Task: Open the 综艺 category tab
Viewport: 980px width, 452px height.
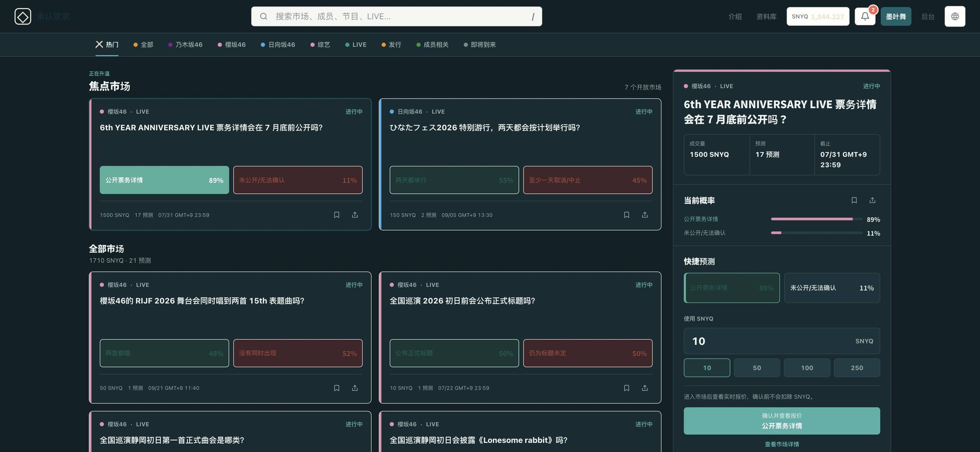Action: pyautogui.click(x=320, y=45)
